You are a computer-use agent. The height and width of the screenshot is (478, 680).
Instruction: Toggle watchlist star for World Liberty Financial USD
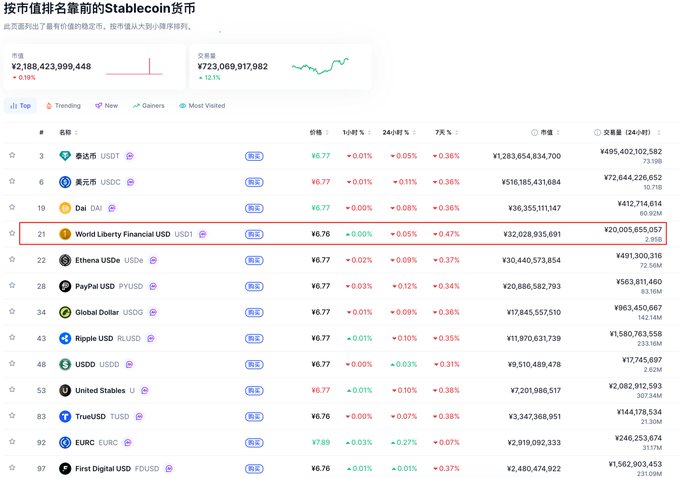point(12,233)
